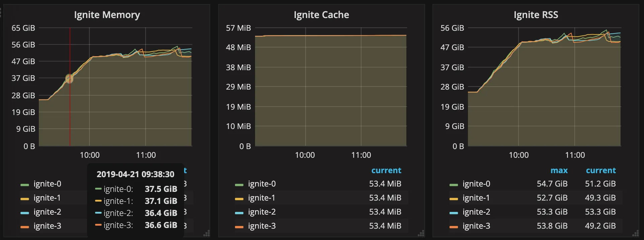This screenshot has height=240, width=644.
Task: Click resize handle on Ignite RSS panel
Action: click(635, 233)
